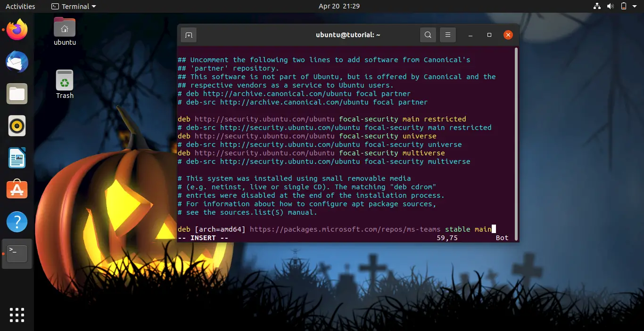Click the battery icon in top bar

[x=624, y=6]
